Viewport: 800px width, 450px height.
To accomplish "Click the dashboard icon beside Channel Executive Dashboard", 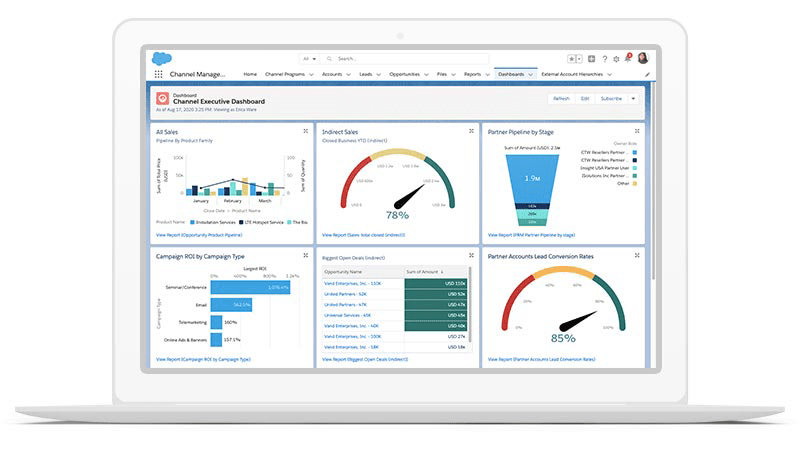I will [162, 98].
